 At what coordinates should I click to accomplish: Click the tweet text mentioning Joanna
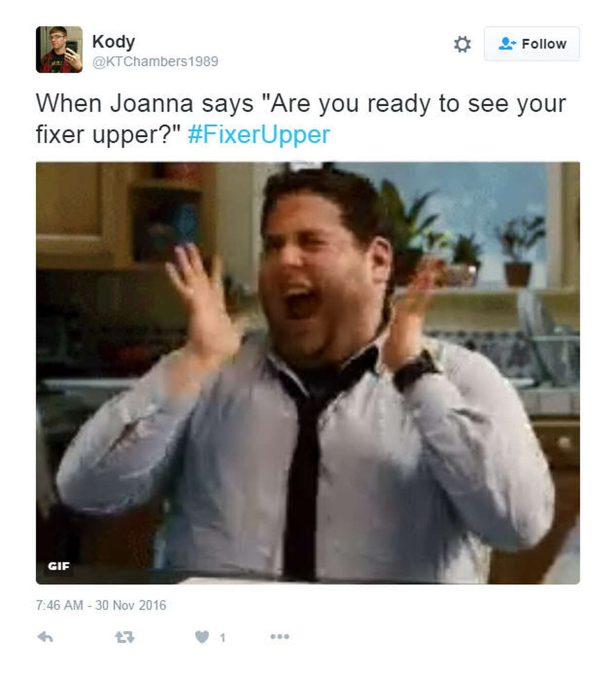pos(300,119)
